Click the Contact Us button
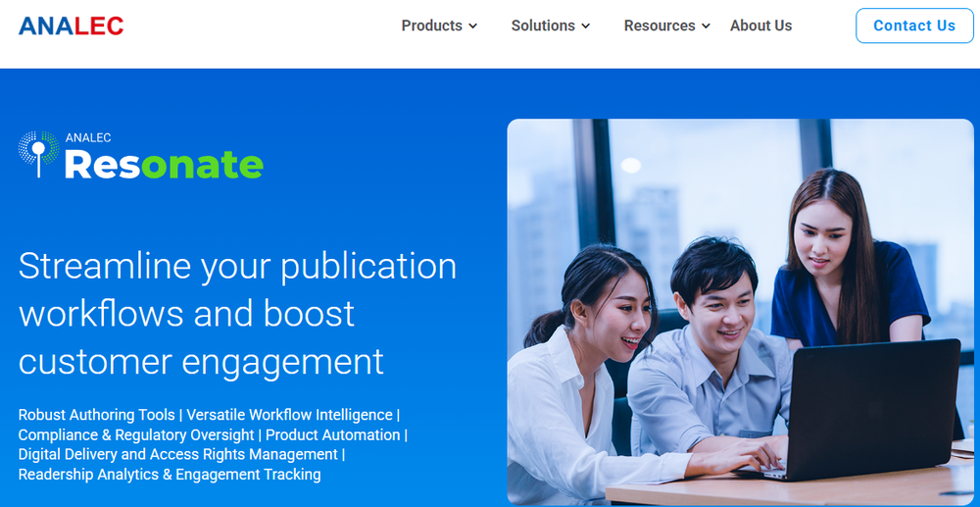The width and height of the screenshot is (980, 507). 914,25
